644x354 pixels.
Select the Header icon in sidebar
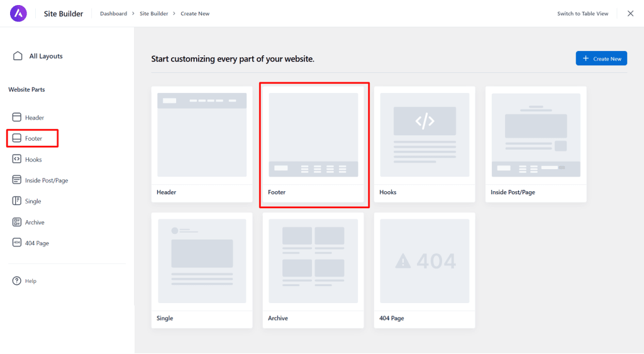point(17,118)
